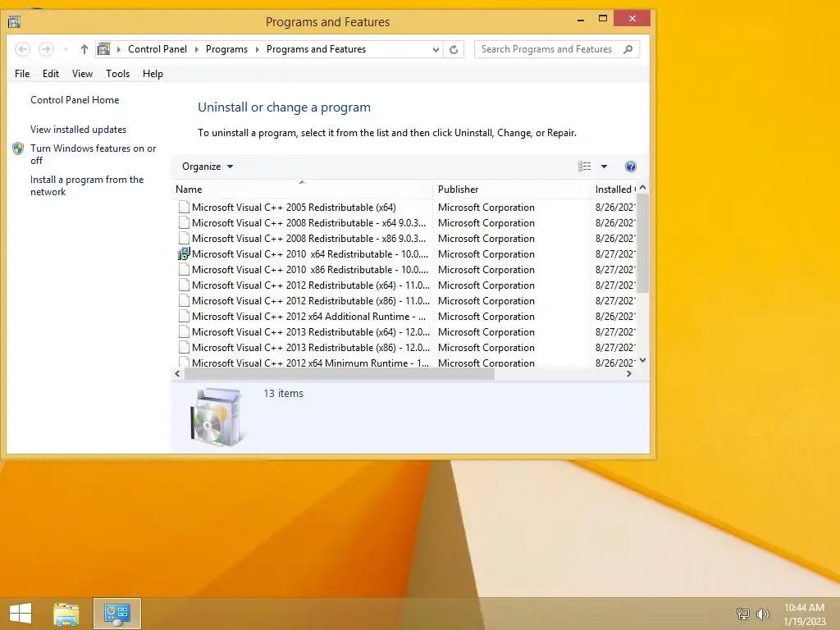The width and height of the screenshot is (840, 630).
Task: Click the Programs and Features title bar icon
Action: click(15, 21)
